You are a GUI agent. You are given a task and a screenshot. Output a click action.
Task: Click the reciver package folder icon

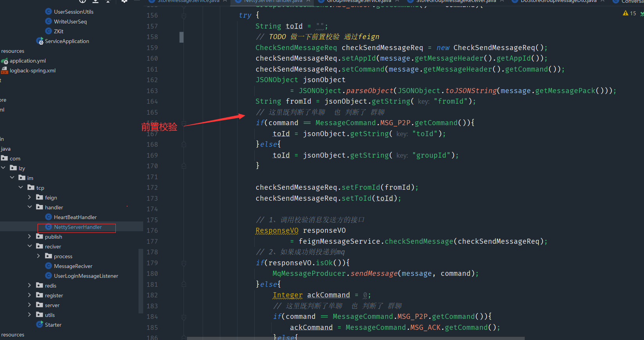(x=40, y=246)
